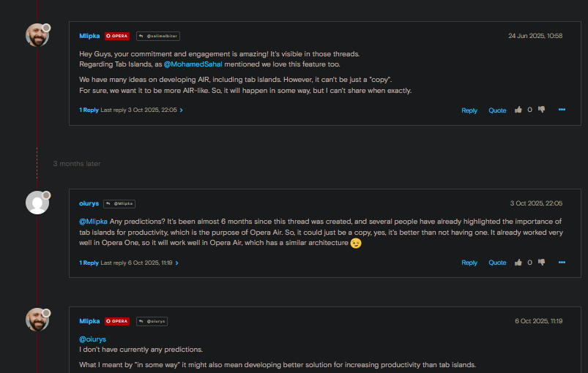Downvote olurys's post
Image resolution: width=588 pixels, height=373 pixels.
pyautogui.click(x=542, y=262)
